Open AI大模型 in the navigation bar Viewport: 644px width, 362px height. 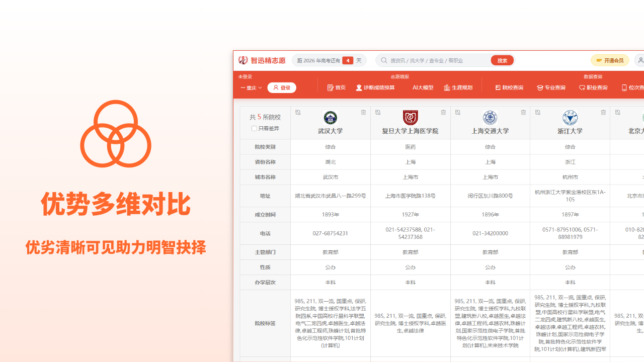click(423, 87)
